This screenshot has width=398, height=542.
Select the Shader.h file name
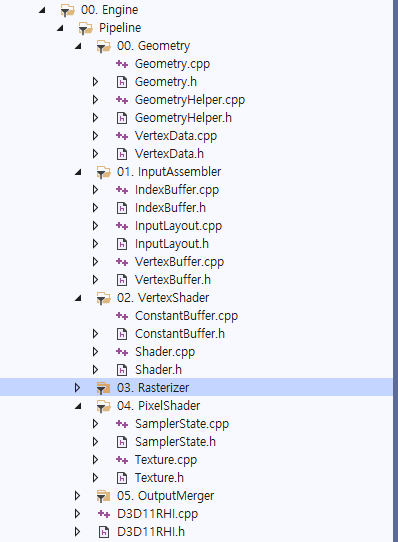(158, 370)
